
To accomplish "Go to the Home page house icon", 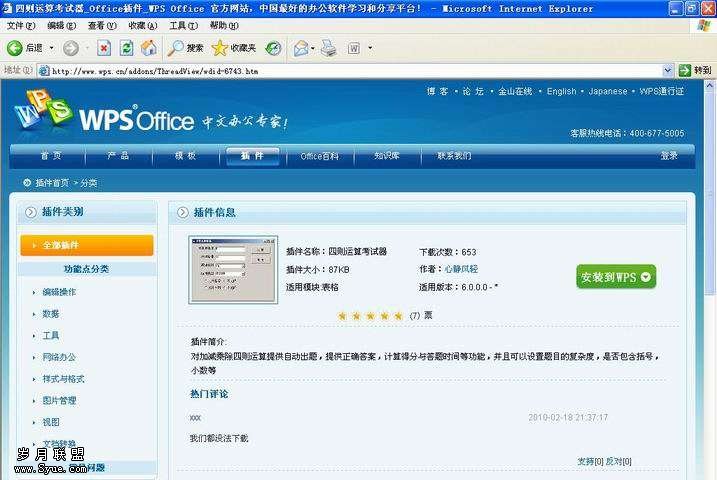I will tap(149, 48).
